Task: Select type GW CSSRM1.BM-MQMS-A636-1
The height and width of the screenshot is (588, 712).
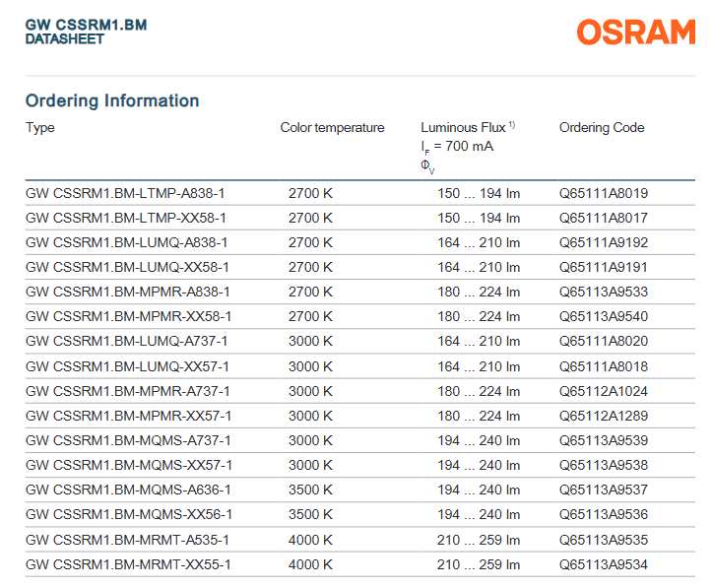Action: tap(128, 490)
